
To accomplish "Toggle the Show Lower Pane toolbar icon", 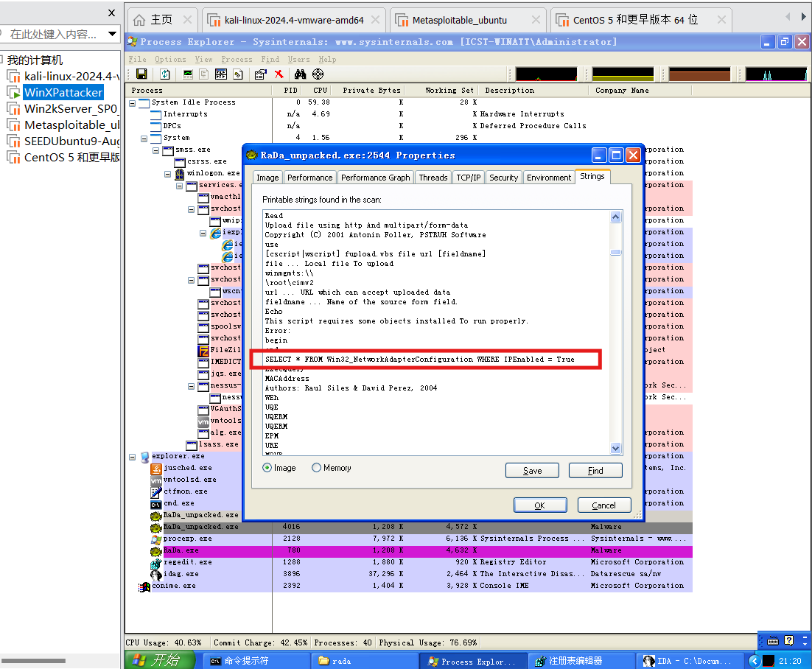I will point(221,74).
